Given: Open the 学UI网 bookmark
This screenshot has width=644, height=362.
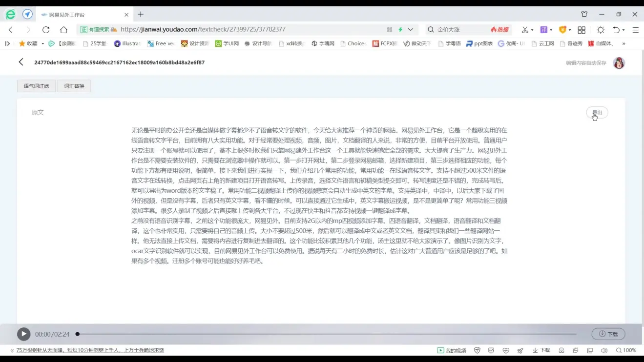Looking at the screenshot, I should [227, 43].
